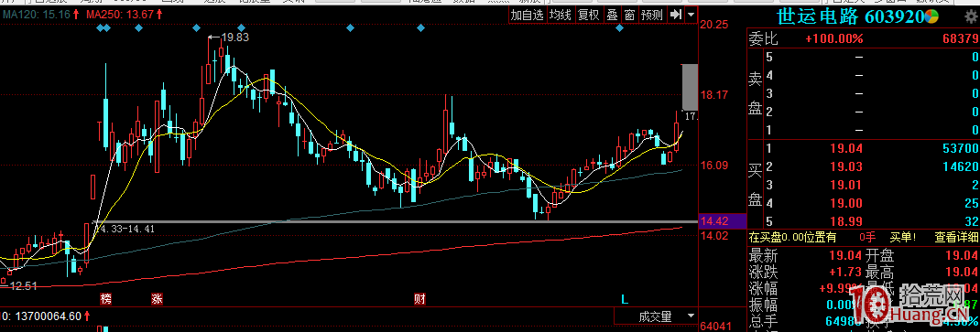Click the 查看详细 link
The image size is (980, 332).
coord(955,237)
